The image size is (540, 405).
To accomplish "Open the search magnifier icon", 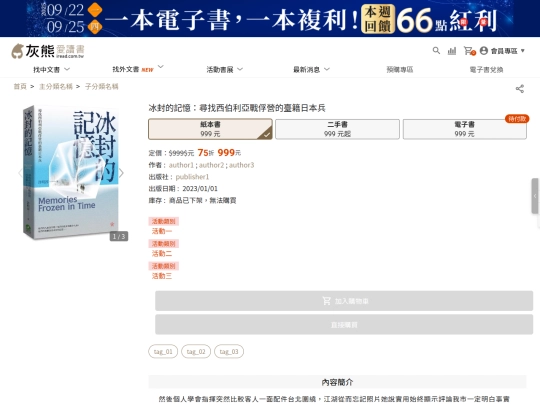I will [x=436, y=51].
